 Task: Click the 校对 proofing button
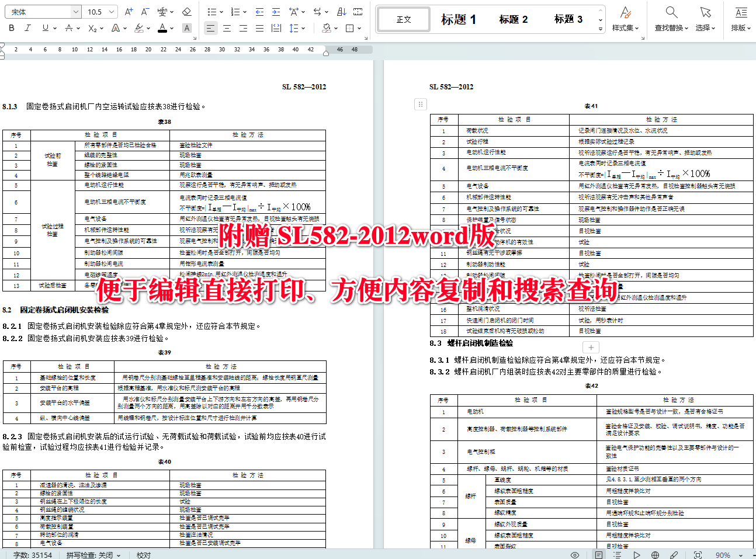(143, 554)
